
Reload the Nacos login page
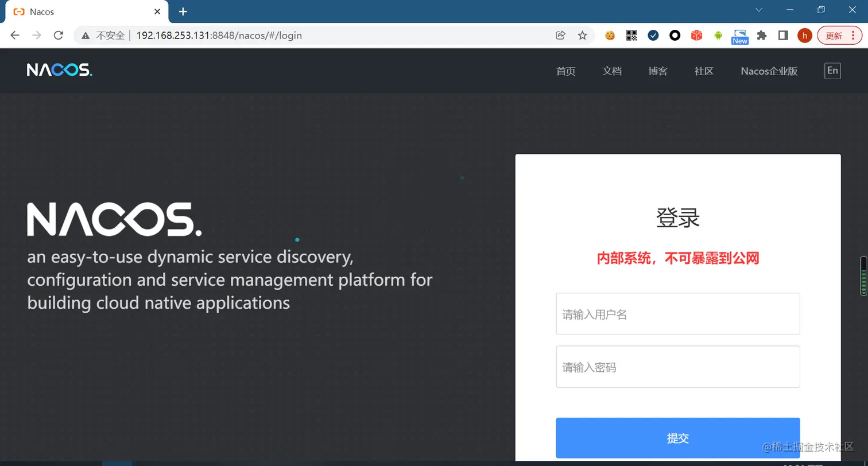point(58,36)
